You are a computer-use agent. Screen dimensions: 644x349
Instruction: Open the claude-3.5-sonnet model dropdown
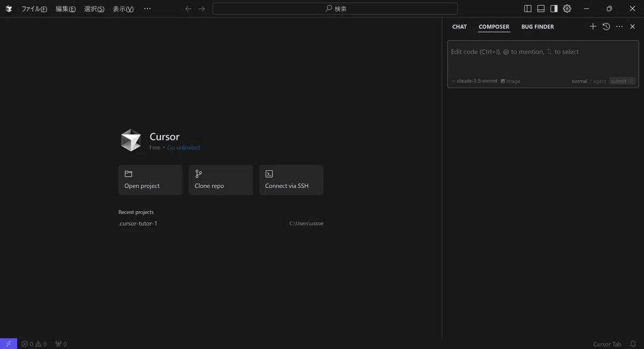[x=474, y=81]
